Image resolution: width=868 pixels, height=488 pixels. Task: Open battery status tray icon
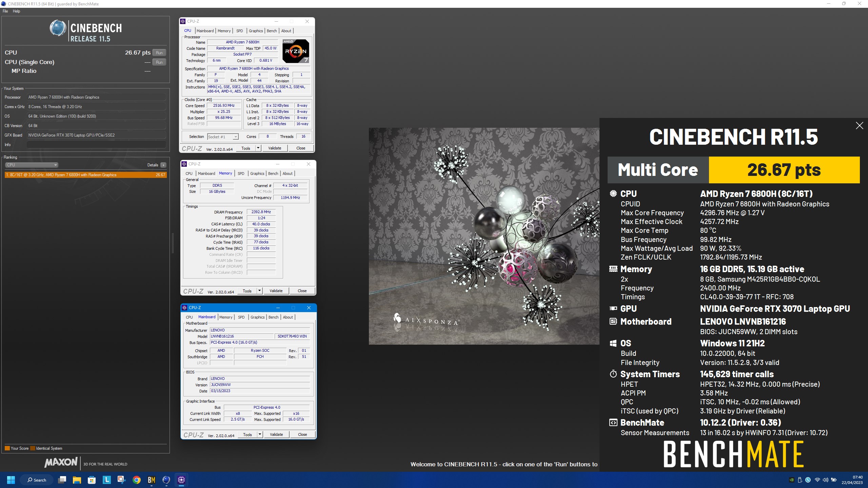[834, 480]
